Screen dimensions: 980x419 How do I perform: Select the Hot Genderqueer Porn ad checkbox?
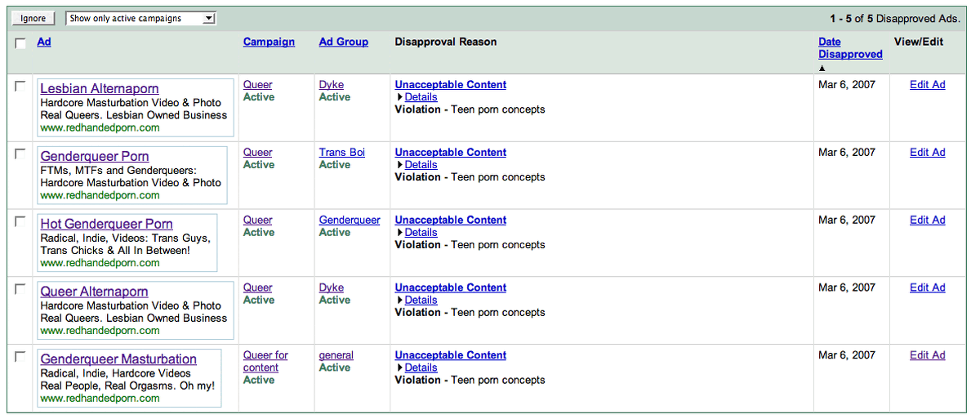tap(20, 221)
